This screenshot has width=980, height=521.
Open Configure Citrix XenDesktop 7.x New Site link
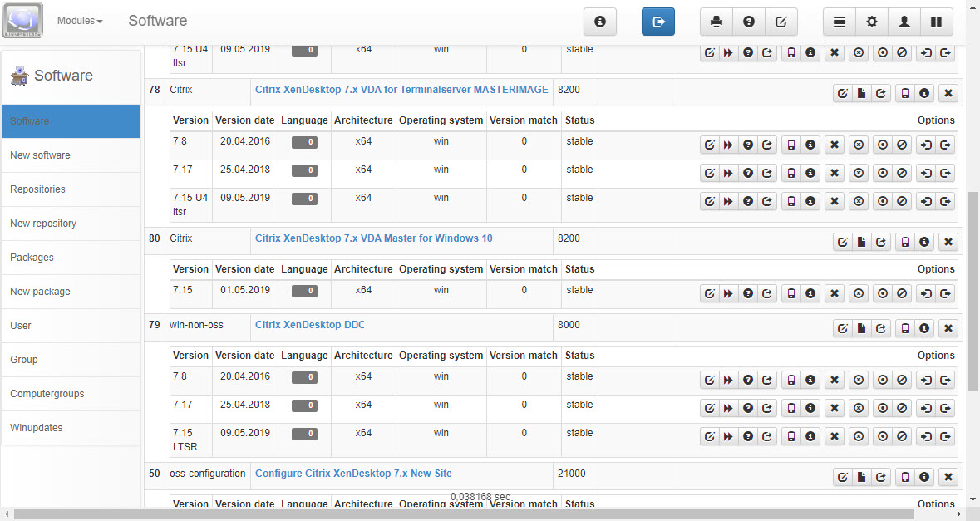pyautogui.click(x=353, y=473)
